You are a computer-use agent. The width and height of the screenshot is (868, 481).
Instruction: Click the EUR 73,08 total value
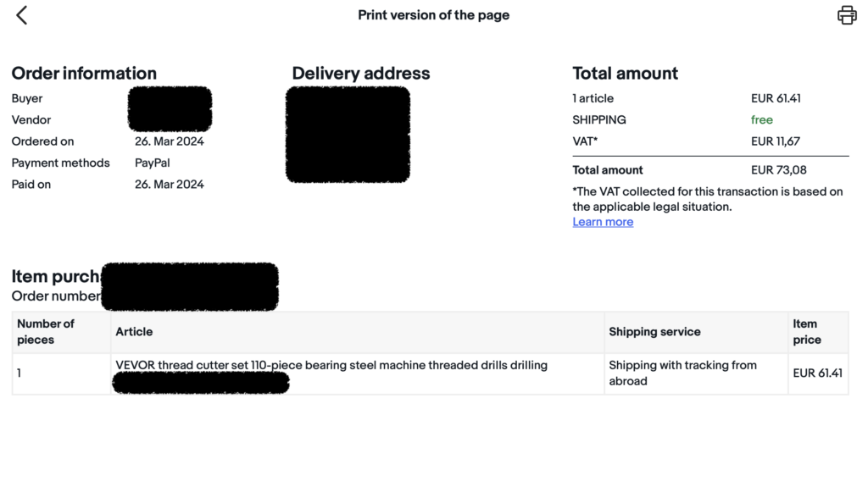[x=778, y=169]
